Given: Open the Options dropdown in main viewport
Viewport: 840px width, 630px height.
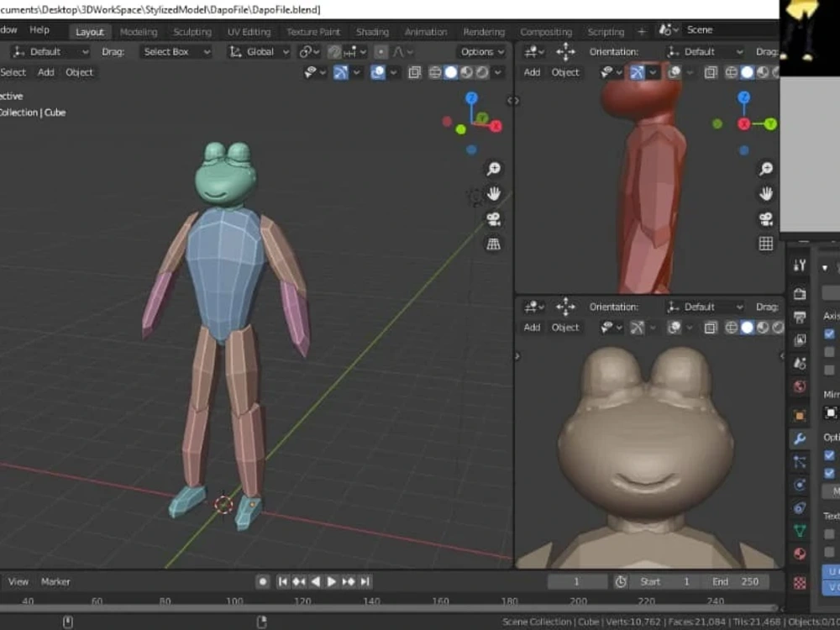Looking at the screenshot, I should coord(481,52).
